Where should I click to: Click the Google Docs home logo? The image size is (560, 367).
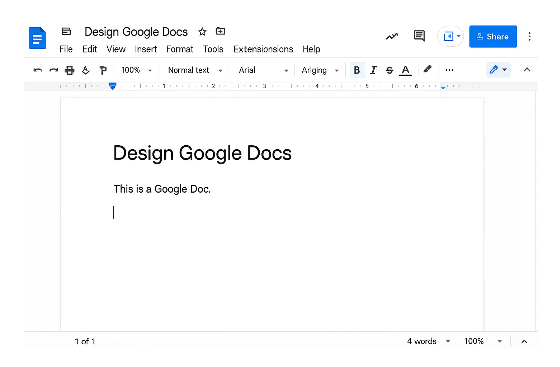coord(38,38)
